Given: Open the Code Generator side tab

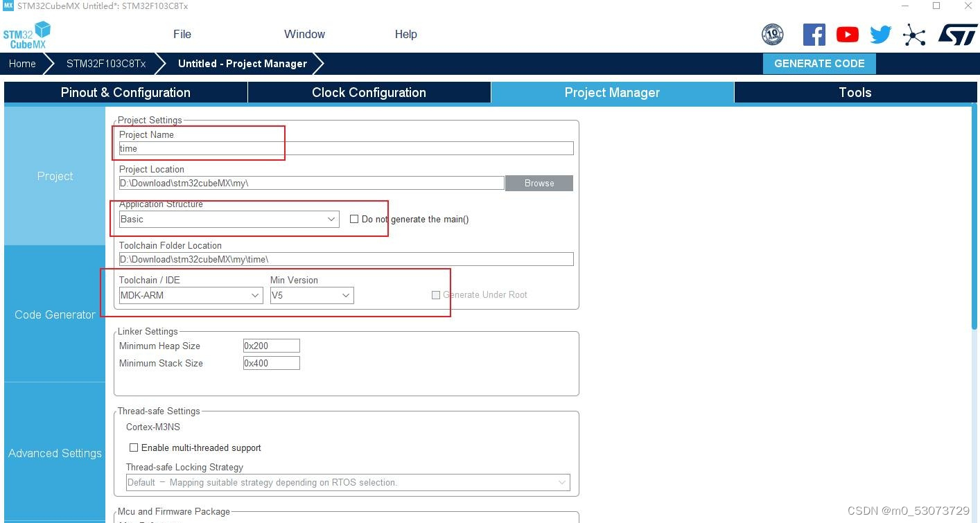Looking at the screenshot, I should [55, 314].
